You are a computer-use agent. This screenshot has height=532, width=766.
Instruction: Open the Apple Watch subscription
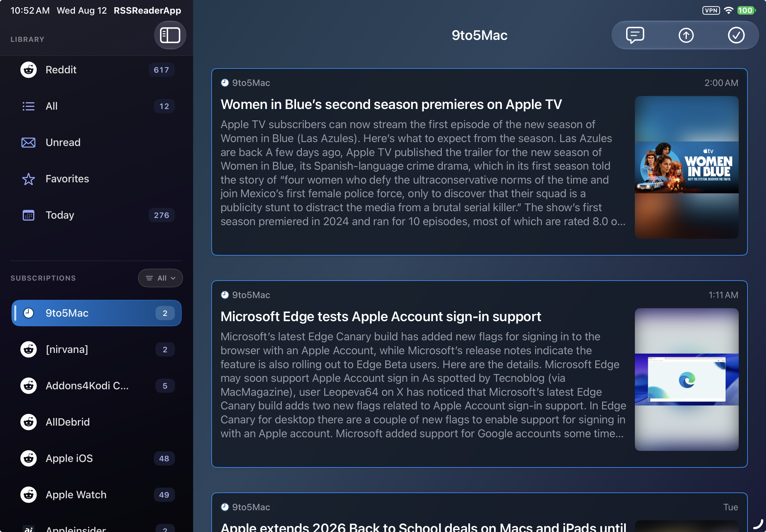pos(97,495)
